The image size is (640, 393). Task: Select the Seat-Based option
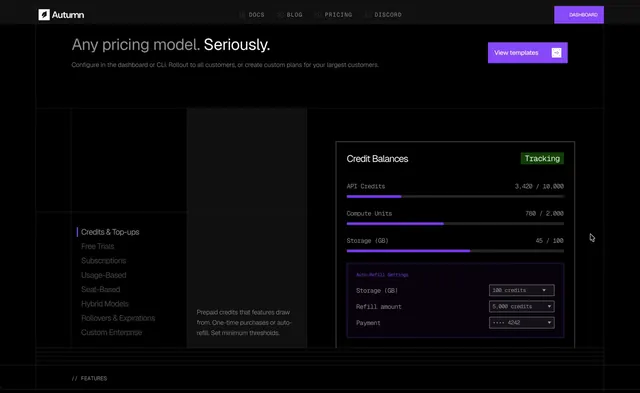click(100, 289)
